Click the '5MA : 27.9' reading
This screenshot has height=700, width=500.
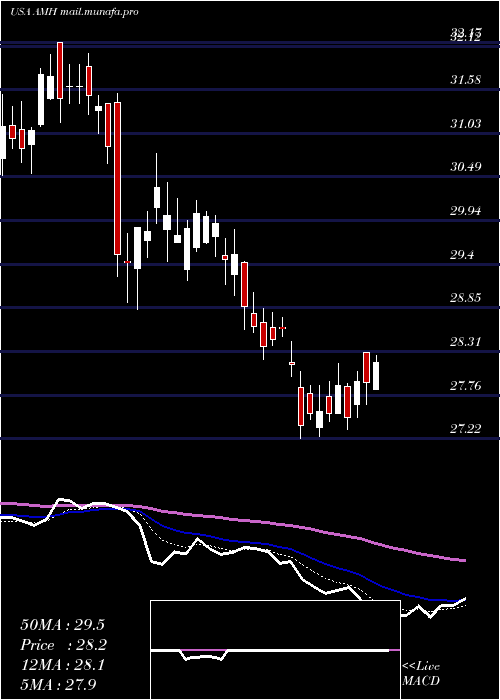58,684
